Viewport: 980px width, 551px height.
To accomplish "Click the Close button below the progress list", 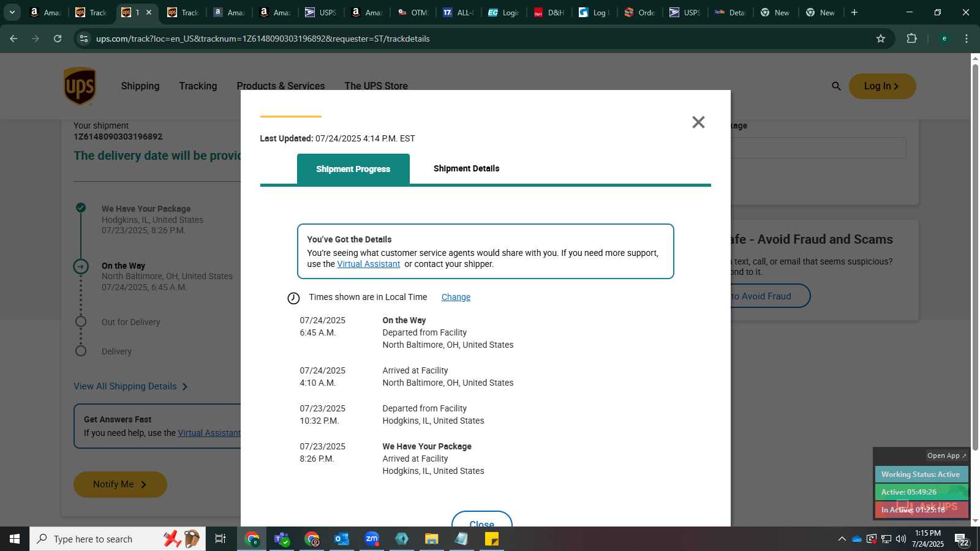I will pyautogui.click(x=481, y=520).
